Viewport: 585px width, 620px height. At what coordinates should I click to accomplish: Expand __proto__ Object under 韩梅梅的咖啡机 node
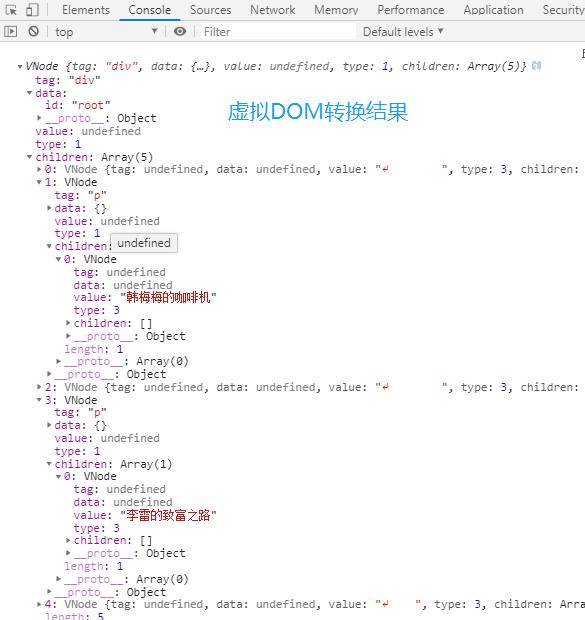pos(68,336)
